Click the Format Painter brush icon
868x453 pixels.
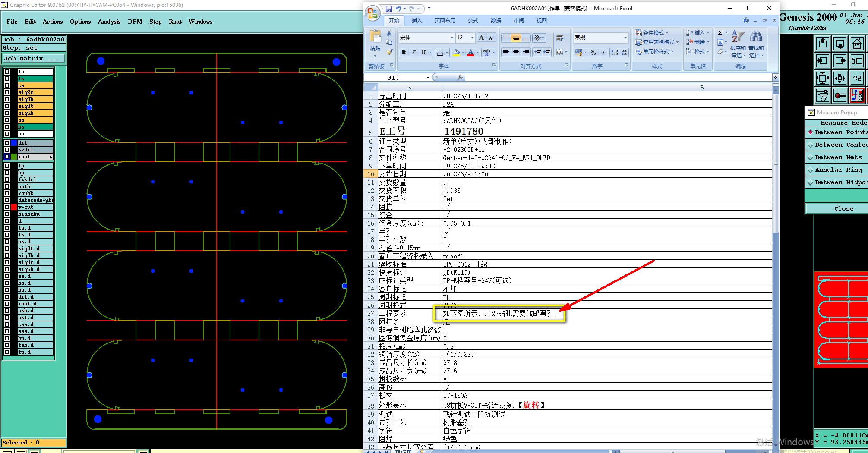click(389, 52)
